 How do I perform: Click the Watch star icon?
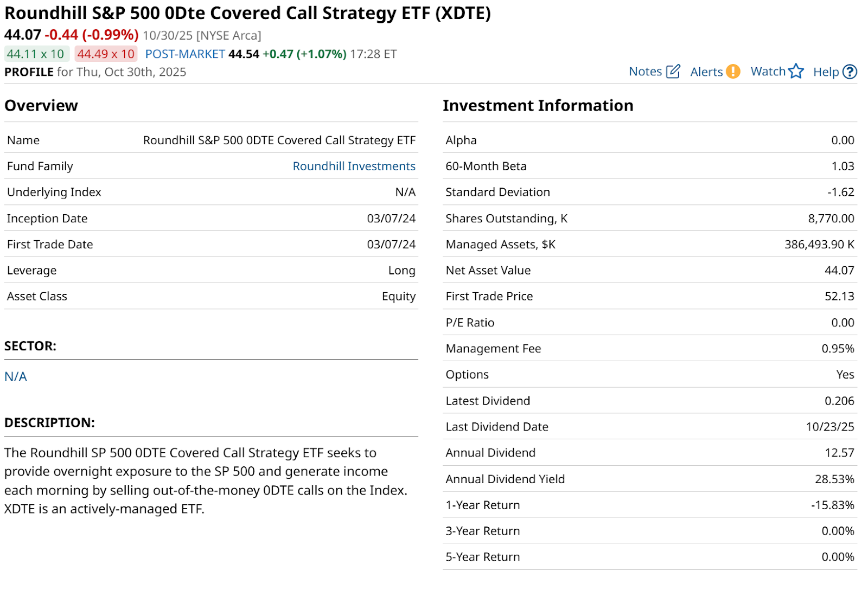pyautogui.click(x=796, y=71)
